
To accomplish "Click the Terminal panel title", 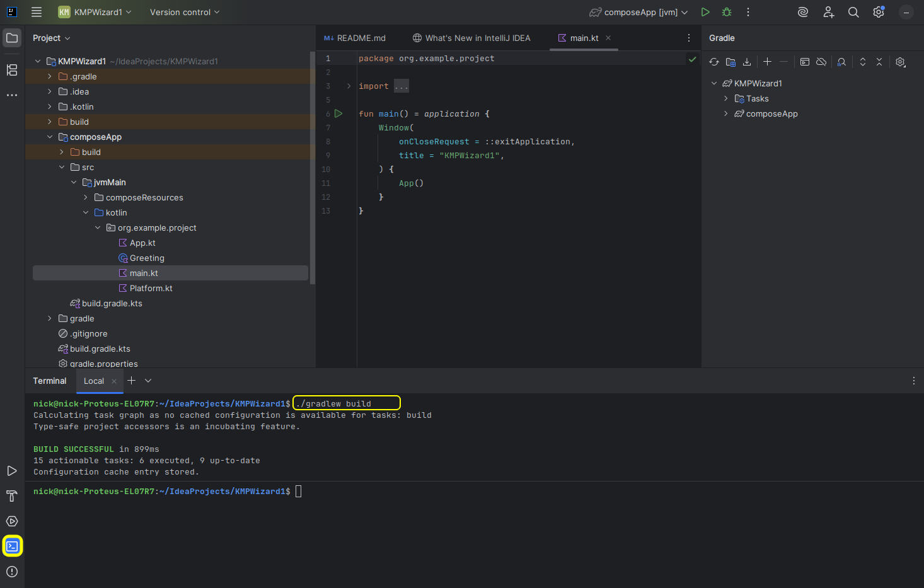I will click(49, 381).
